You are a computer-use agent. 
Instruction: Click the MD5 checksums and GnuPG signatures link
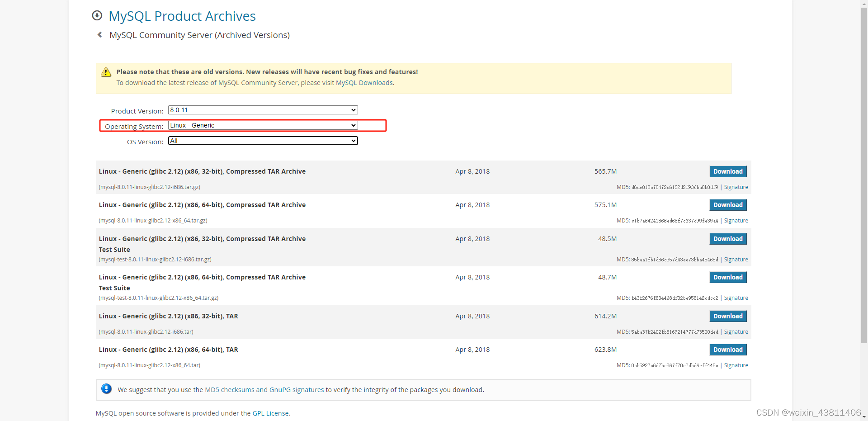pyautogui.click(x=264, y=389)
